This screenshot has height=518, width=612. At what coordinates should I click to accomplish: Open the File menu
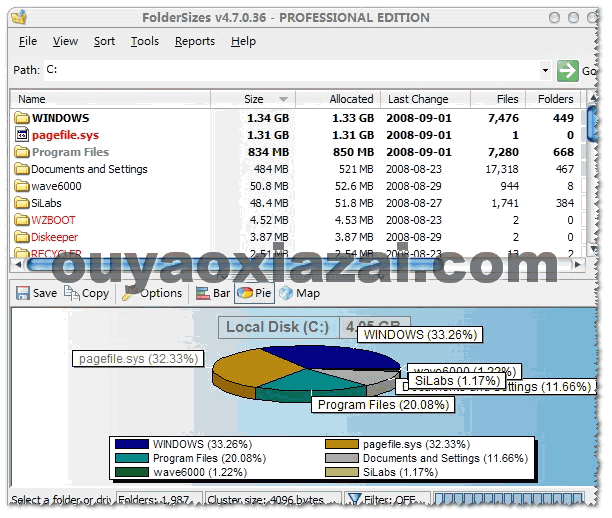pos(28,41)
